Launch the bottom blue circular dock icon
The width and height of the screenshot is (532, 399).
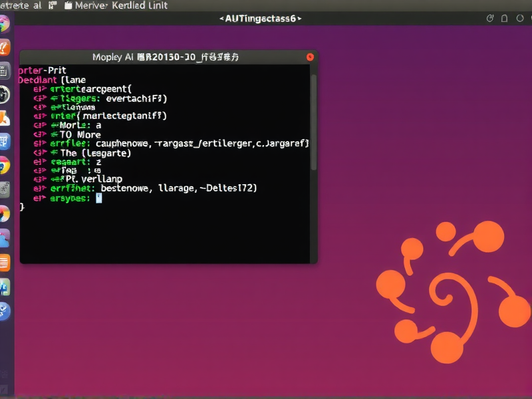click(x=4, y=310)
